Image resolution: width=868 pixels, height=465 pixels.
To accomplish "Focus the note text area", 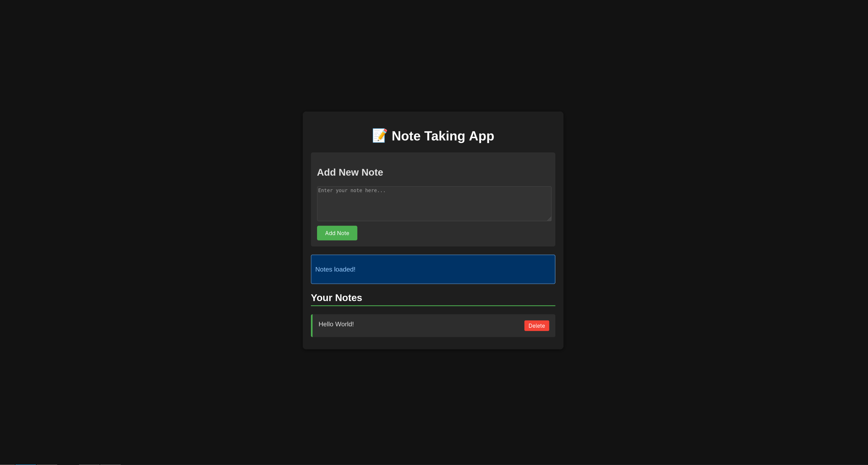I will click(x=434, y=204).
